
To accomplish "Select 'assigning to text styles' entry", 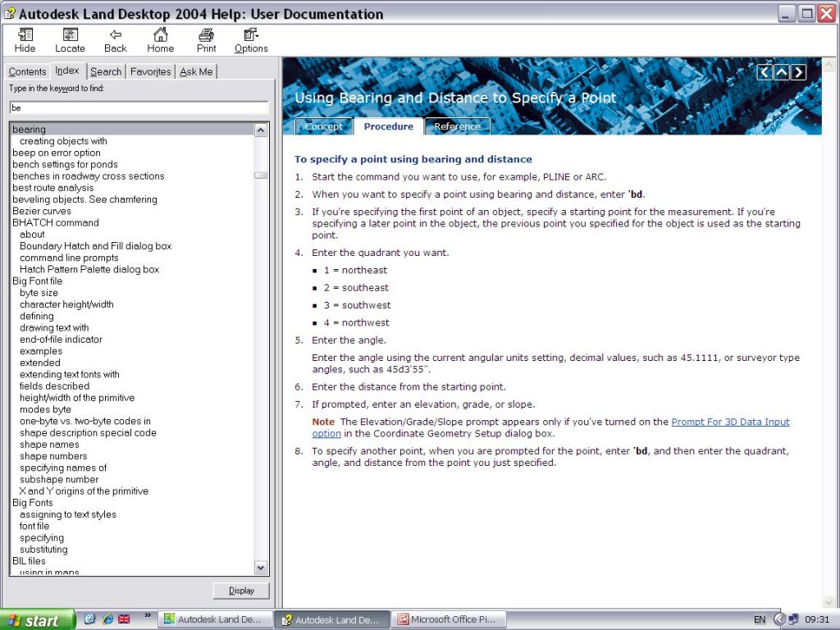I will click(67, 515).
